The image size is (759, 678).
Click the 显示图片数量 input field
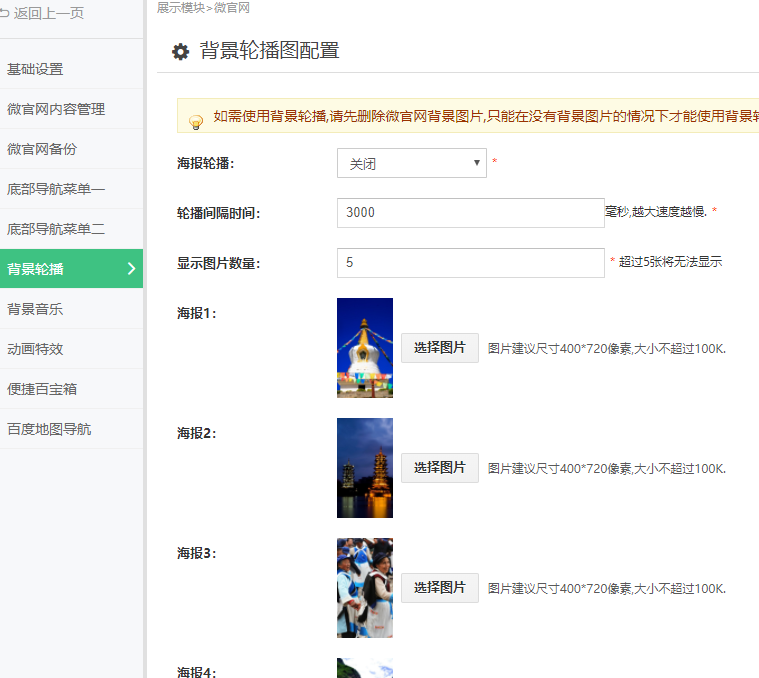(470, 263)
